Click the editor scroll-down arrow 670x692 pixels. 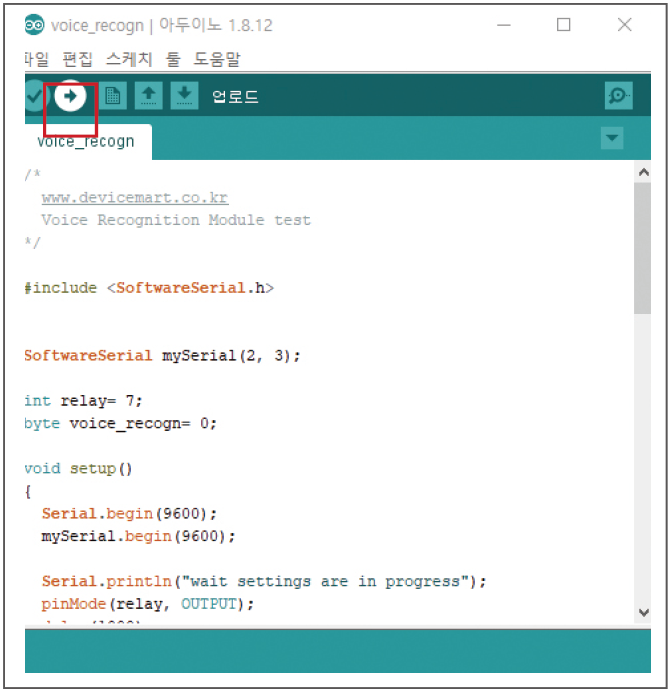[644, 613]
